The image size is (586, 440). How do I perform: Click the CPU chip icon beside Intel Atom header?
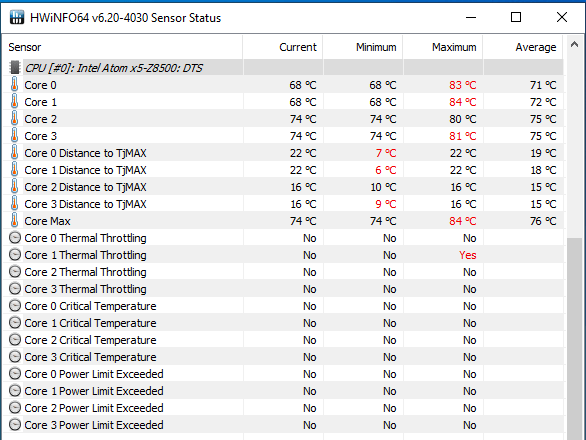click(15, 68)
